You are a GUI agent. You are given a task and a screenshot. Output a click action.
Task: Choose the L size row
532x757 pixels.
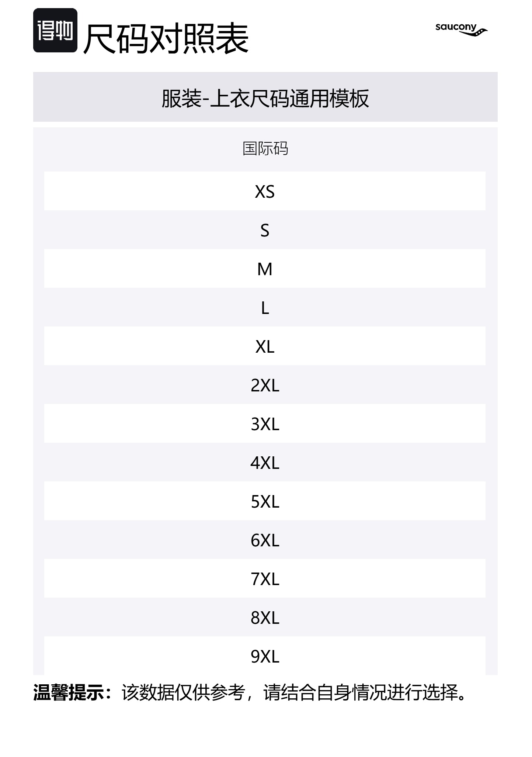(265, 308)
